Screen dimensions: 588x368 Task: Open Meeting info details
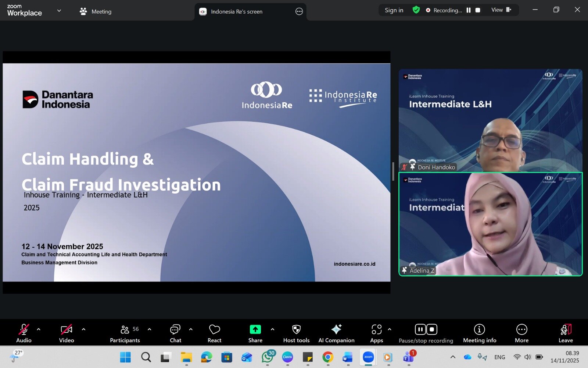(479, 333)
